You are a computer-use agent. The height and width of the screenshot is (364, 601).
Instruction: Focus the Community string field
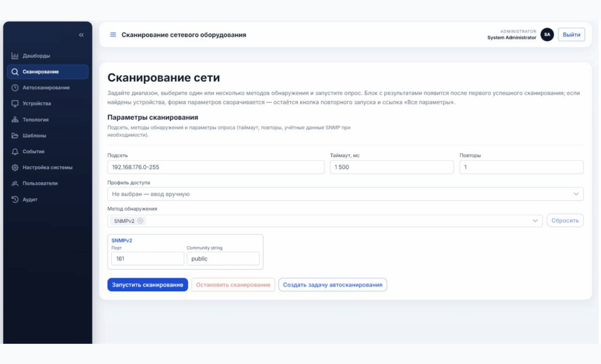(223, 258)
